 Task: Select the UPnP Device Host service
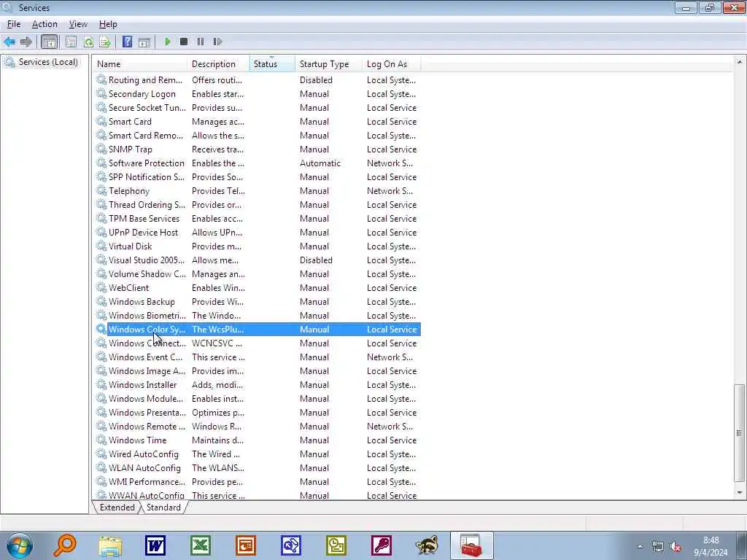click(258, 233)
